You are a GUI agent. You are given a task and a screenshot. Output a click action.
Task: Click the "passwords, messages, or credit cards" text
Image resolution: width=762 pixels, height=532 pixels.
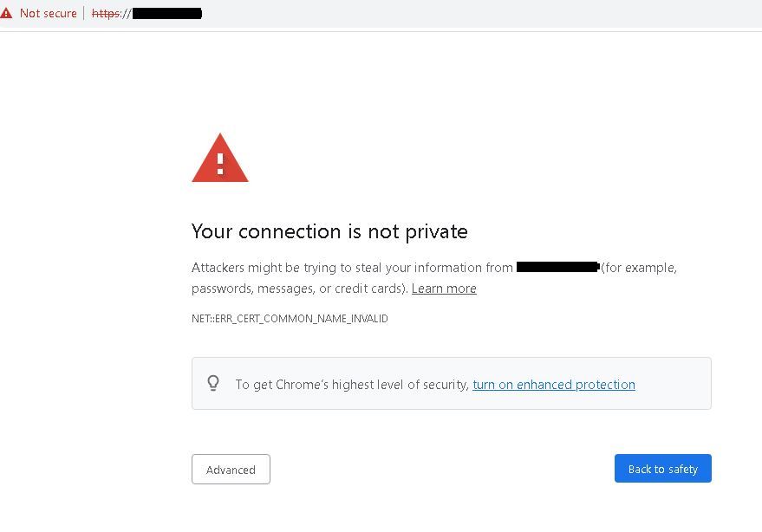[298, 289]
